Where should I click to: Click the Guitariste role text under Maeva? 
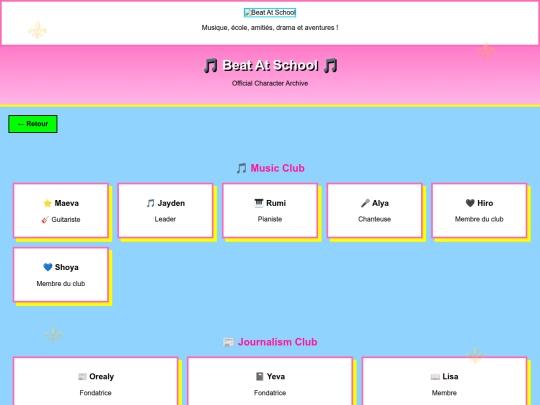tap(66, 220)
